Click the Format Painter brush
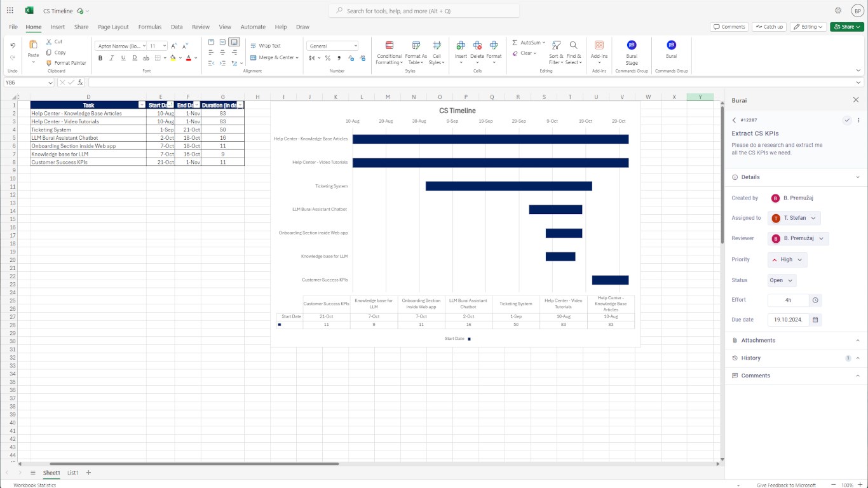The image size is (868, 488). coord(49,63)
